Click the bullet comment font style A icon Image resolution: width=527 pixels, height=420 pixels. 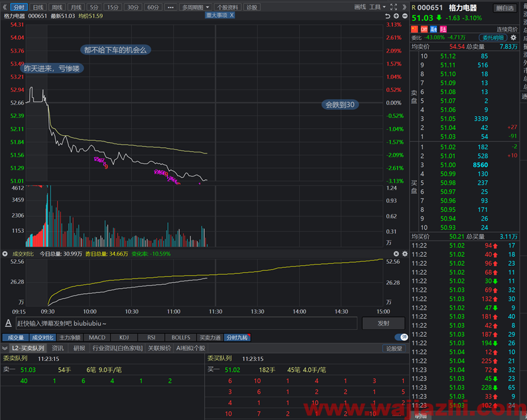[8, 323]
